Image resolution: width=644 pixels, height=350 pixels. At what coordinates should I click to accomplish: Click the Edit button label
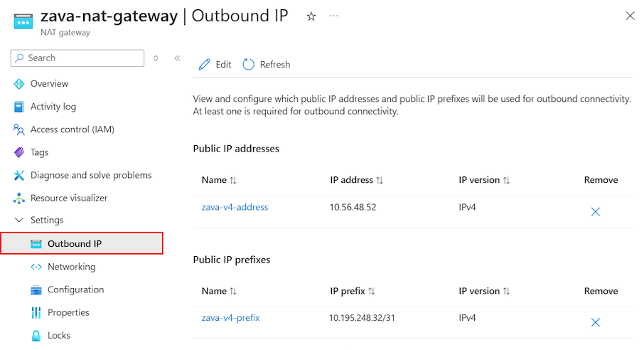tap(223, 65)
